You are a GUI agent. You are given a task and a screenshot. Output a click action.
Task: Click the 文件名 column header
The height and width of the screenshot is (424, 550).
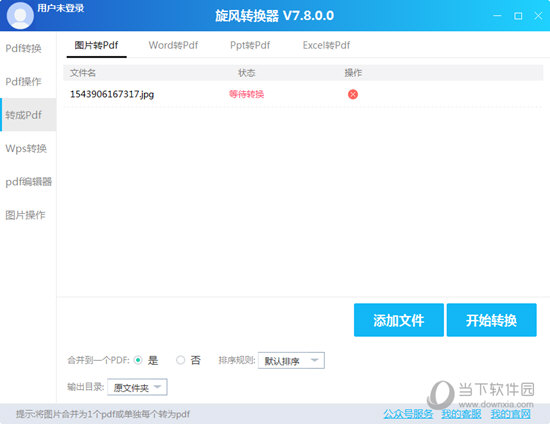click(x=83, y=73)
